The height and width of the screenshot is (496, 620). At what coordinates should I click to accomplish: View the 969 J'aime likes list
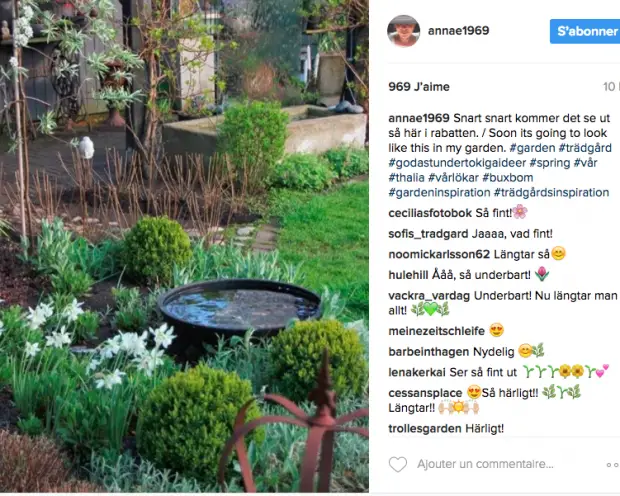[x=419, y=87]
